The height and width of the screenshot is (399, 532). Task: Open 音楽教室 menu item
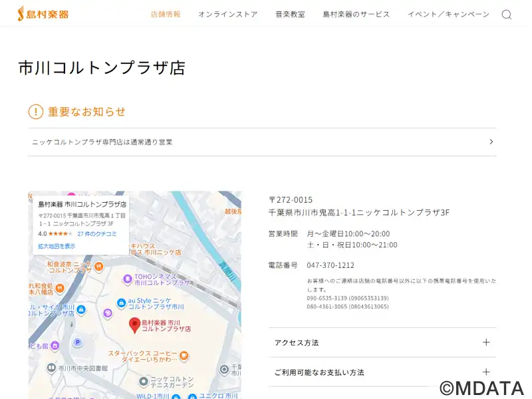tap(290, 14)
